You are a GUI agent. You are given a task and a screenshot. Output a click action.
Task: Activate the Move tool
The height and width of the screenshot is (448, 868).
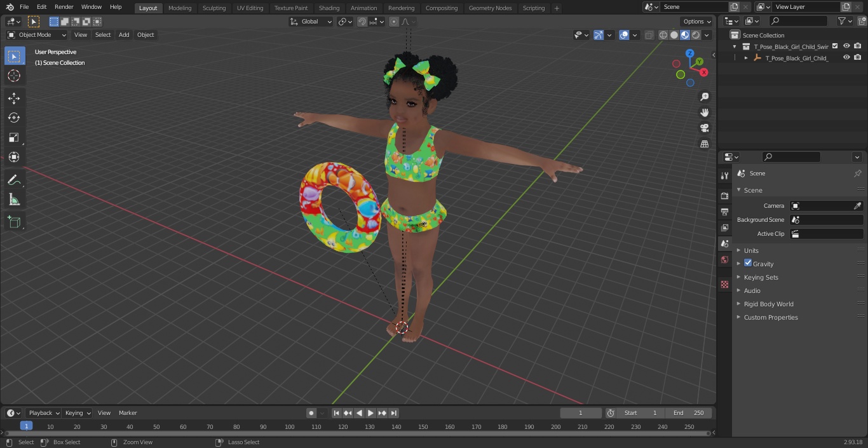[x=14, y=98]
